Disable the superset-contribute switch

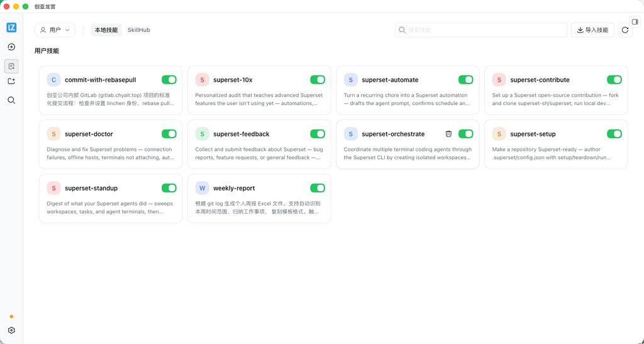pyautogui.click(x=614, y=80)
